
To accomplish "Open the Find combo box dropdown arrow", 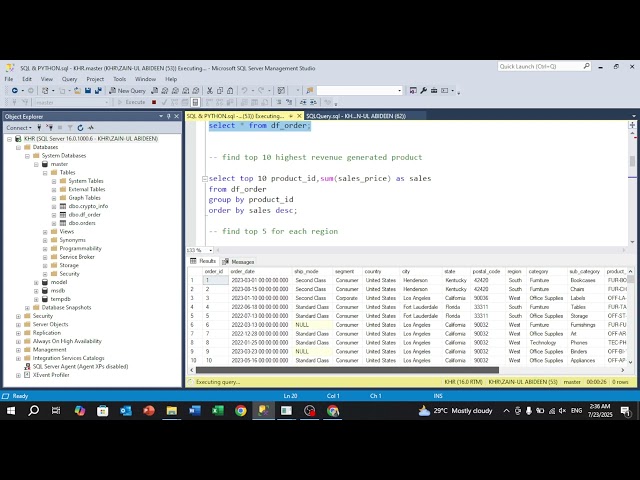I will [x=399, y=91].
